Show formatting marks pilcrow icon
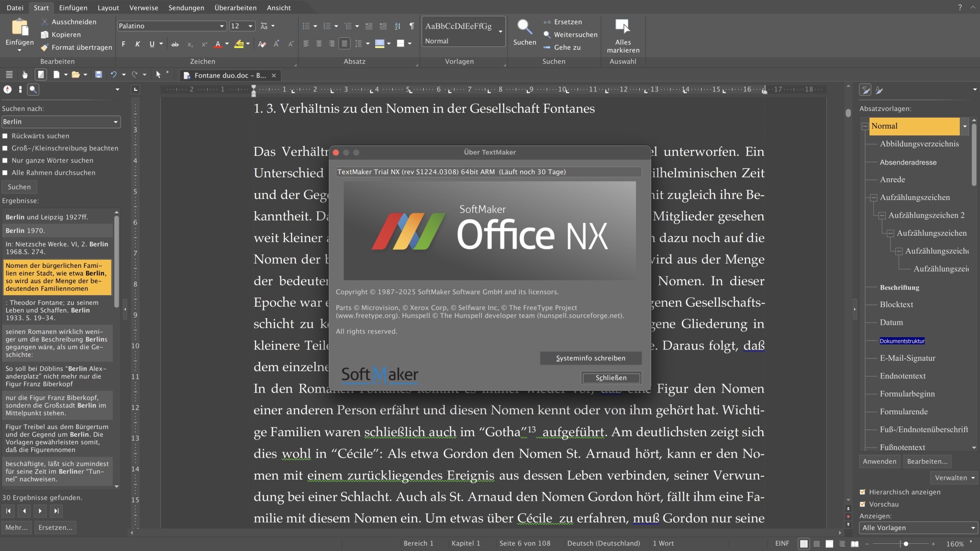 [x=412, y=26]
